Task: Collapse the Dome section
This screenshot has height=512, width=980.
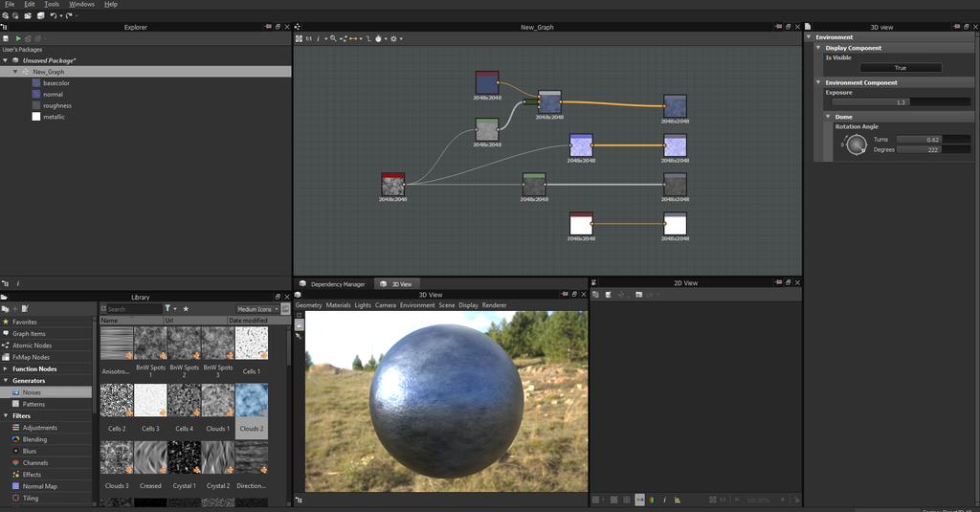Action: tap(828, 117)
